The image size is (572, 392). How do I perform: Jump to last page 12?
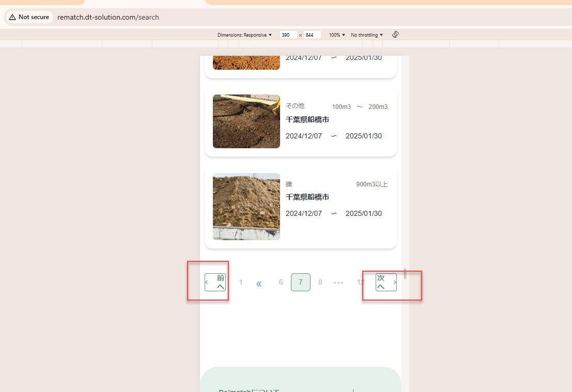(361, 282)
